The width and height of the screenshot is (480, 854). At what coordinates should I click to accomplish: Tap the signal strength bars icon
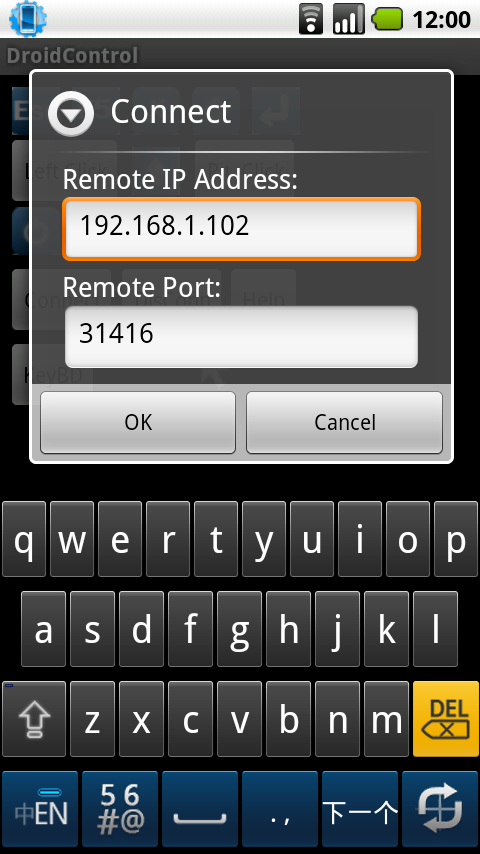pyautogui.click(x=349, y=19)
